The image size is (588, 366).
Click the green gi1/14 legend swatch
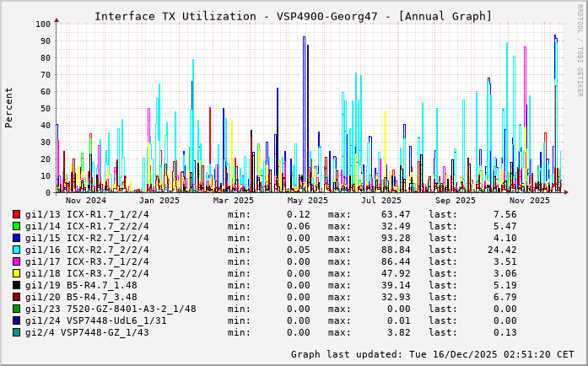coord(17,226)
